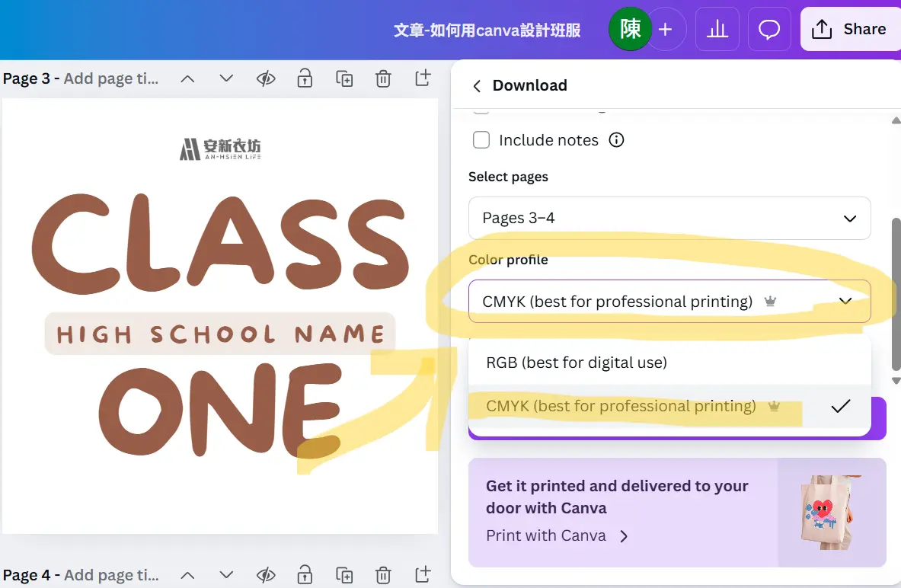Select RGB (best for digital use) option
Screen dimensions: 901x588
click(x=577, y=363)
